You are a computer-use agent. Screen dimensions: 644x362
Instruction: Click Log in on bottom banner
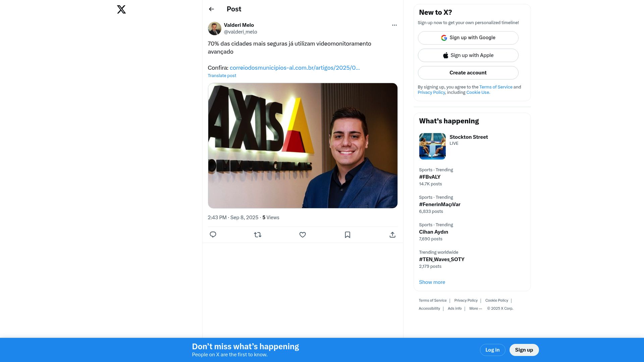click(x=492, y=350)
